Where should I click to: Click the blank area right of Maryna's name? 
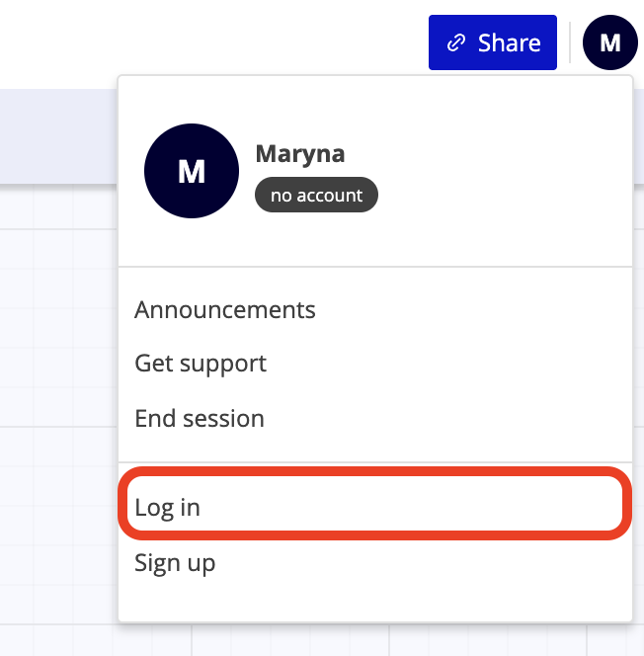[485, 153]
